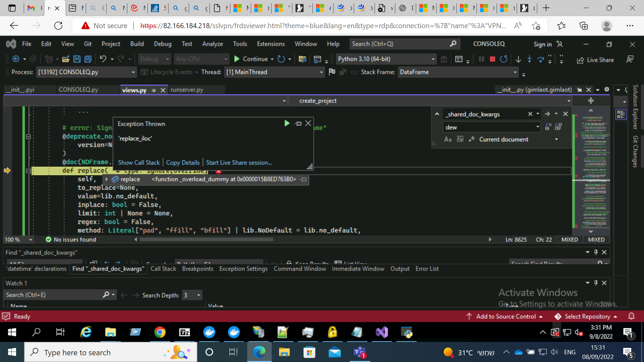Click the Step Over debug icon
This screenshot has width=644, height=362.
[540, 59]
